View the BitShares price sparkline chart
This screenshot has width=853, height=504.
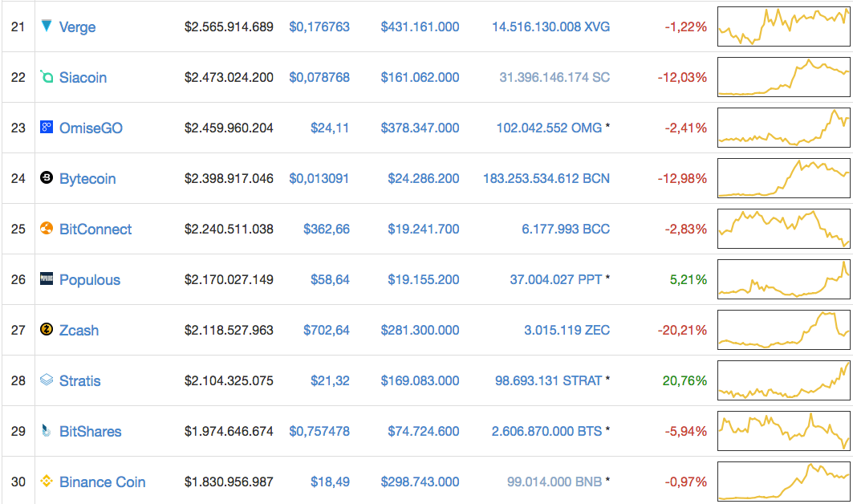(x=783, y=431)
